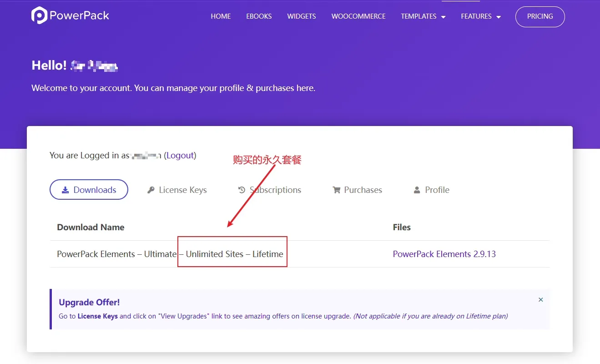Go to the EBOOKS page
Screen dimensions: 600x364
[x=259, y=16]
